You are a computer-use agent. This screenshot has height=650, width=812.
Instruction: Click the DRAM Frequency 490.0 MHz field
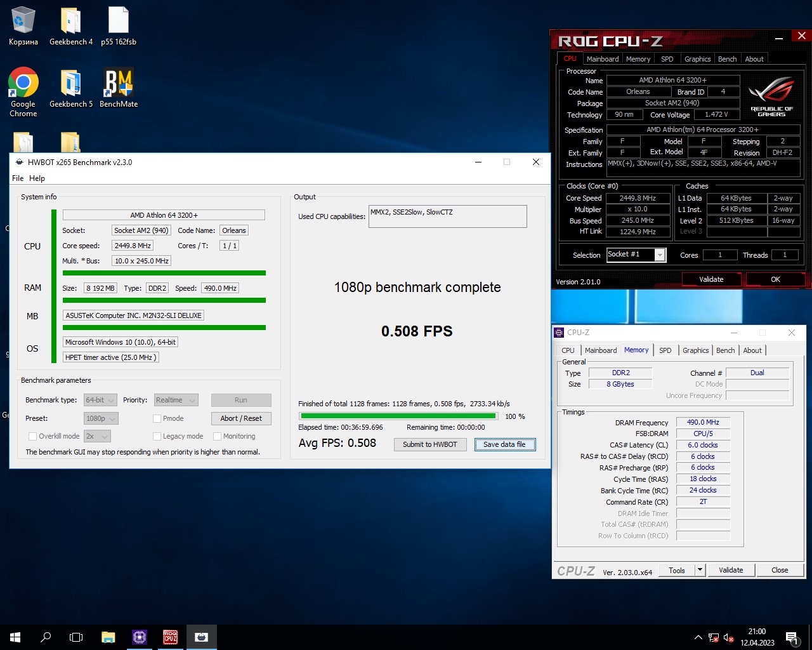pos(703,422)
